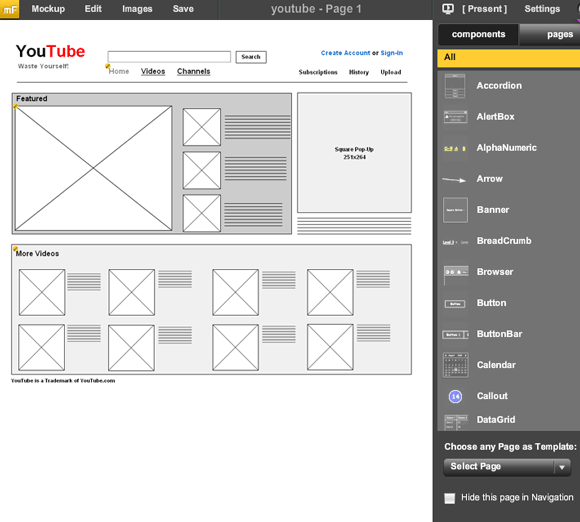The image size is (580, 522).
Task: Click the search input field in mockup
Action: coord(169,57)
